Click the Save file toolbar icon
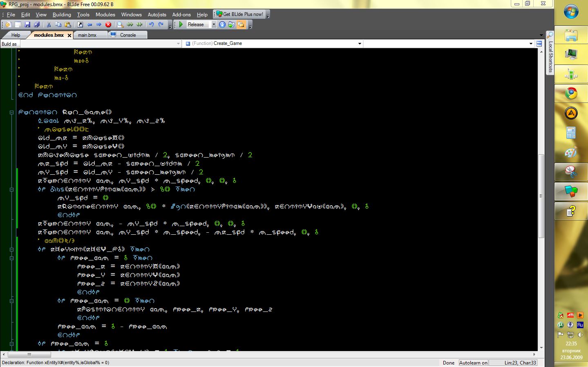 point(27,24)
